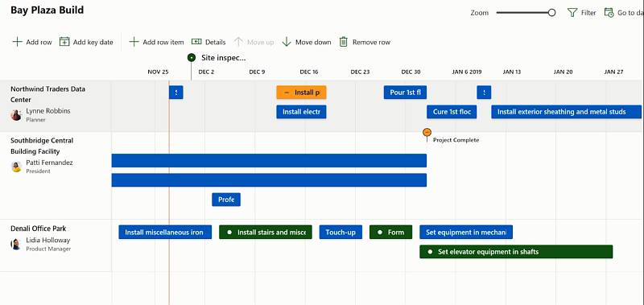Click the Add row item button label
Image resolution: width=644 pixels, height=305 pixels.
pos(163,42)
